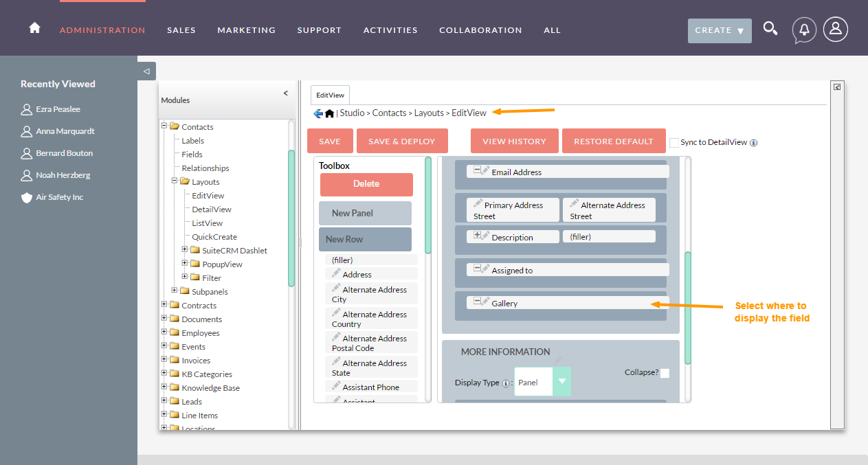Click SAVE & DEPLOY
Image resolution: width=868 pixels, height=465 pixels.
(402, 141)
